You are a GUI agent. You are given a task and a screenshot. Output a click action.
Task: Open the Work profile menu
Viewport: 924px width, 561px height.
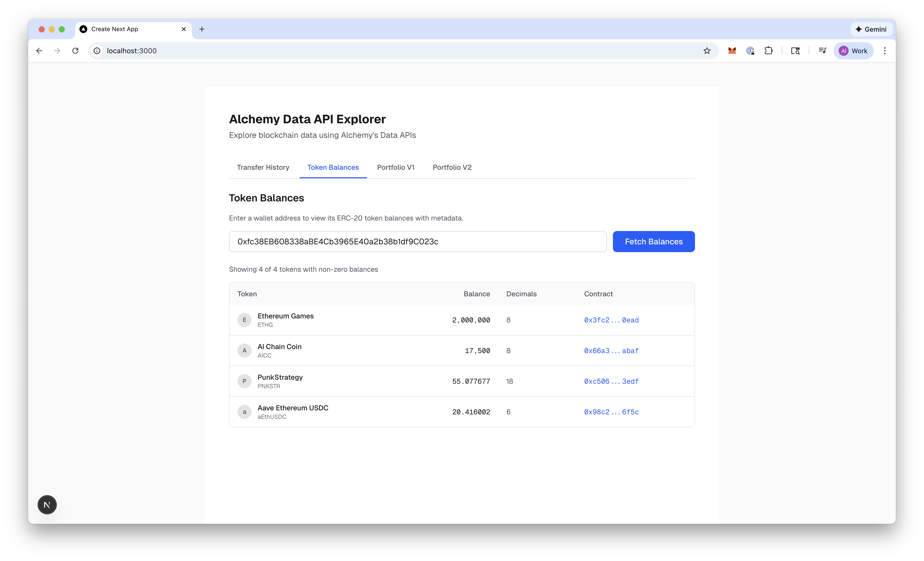(x=853, y=51)
